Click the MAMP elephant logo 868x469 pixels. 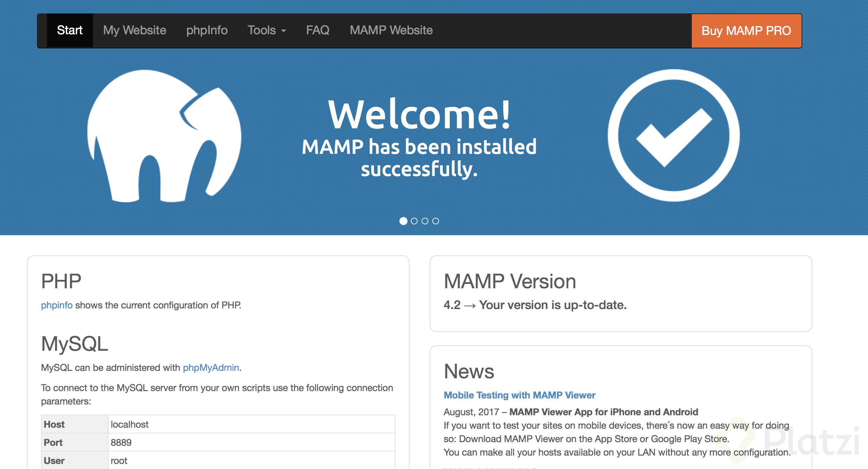164,136
